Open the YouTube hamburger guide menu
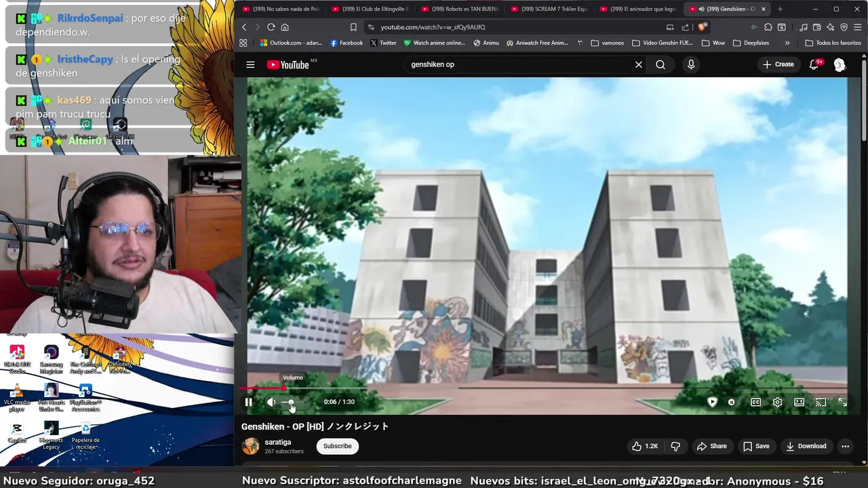The height and width of the screenshot is (488, 868). click(x=250, y=64)
